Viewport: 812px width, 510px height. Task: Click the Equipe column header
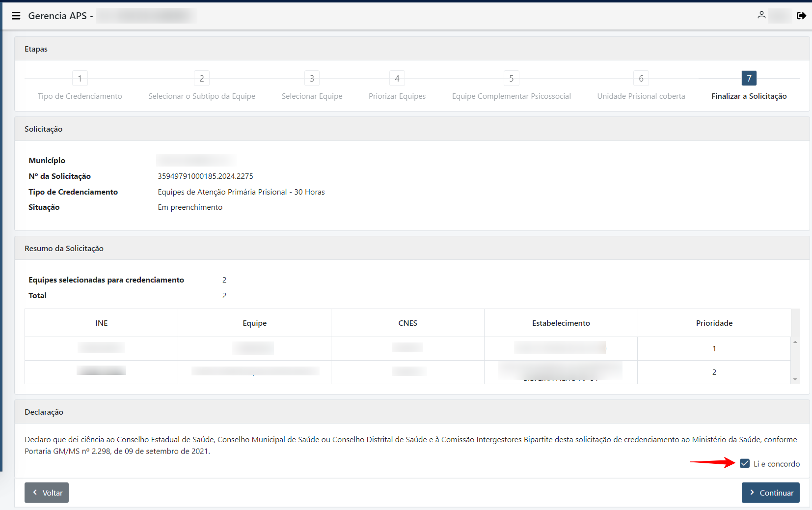[x=255, y=323]
